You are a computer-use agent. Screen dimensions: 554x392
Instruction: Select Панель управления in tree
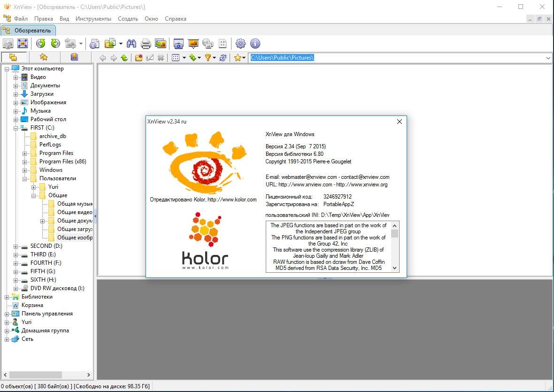click(47, 314)
